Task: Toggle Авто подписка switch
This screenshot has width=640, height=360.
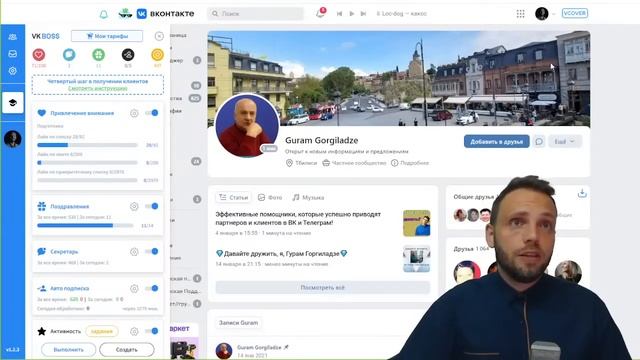Action: [152, 289]
